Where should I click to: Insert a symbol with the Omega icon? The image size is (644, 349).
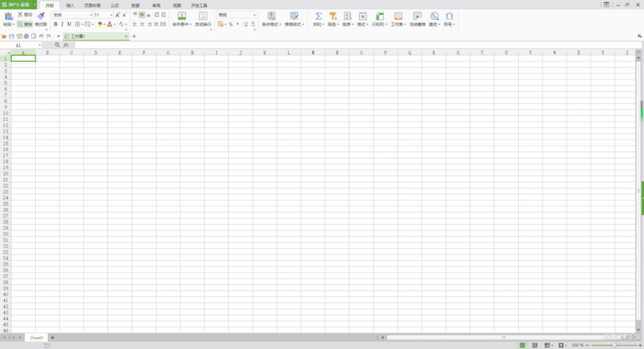tap(449, 16)
